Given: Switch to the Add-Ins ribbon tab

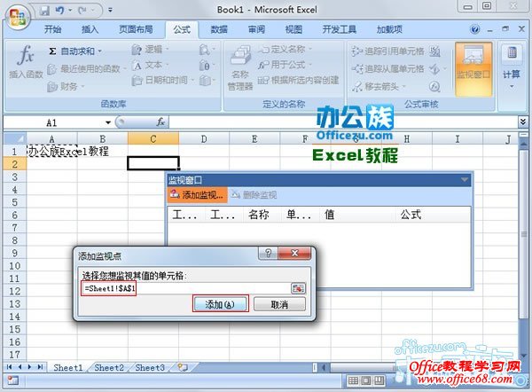Looking at the screenshot, I should tap(389, 29).
